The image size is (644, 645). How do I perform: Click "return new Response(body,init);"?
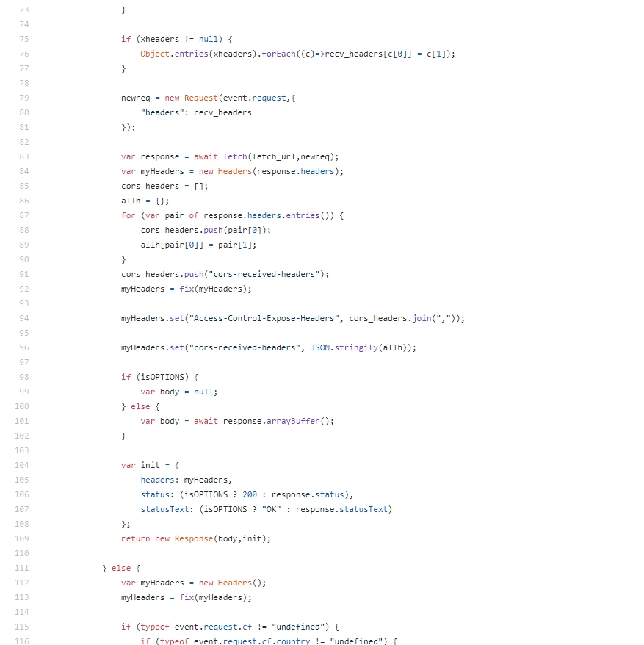[x=196, y=539]
